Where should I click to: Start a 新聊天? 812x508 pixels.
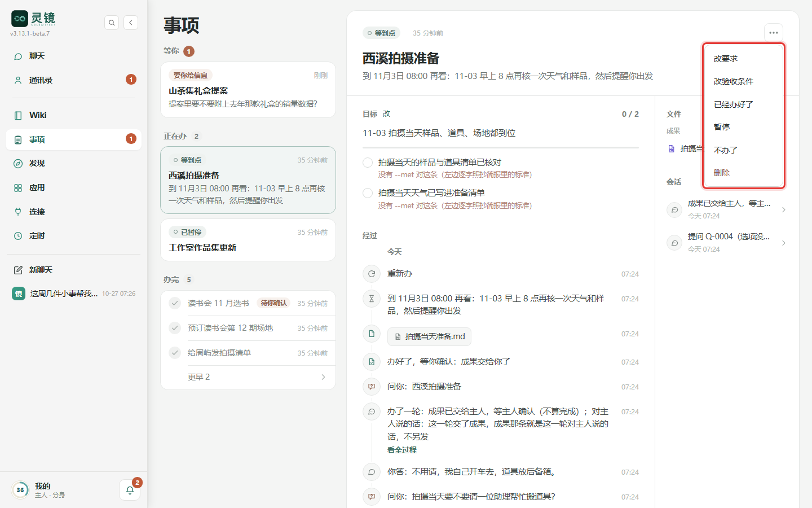73,270
